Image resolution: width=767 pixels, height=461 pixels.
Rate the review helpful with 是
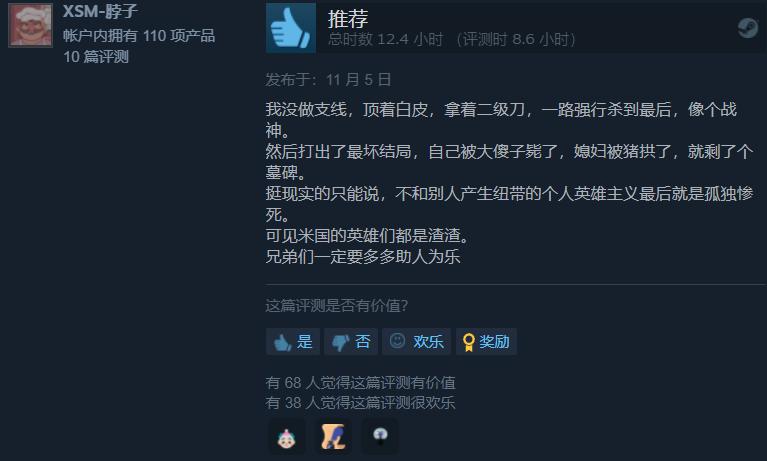pyautogui.click(x=293, y=342)
